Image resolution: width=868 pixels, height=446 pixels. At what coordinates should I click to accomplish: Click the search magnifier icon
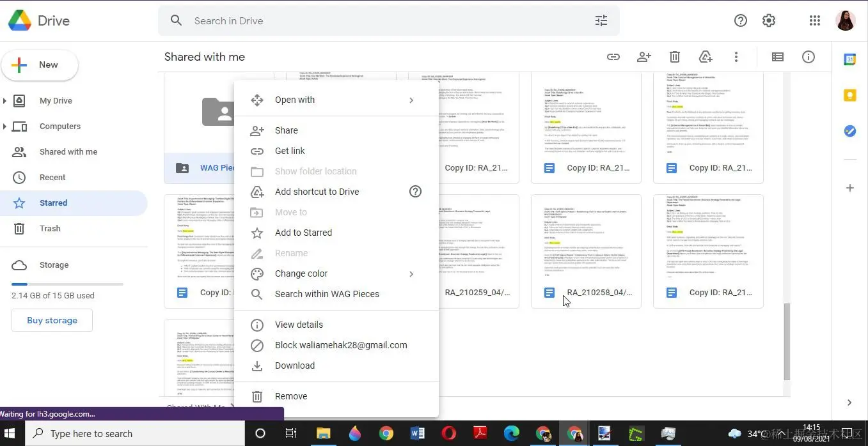point(177,20)
